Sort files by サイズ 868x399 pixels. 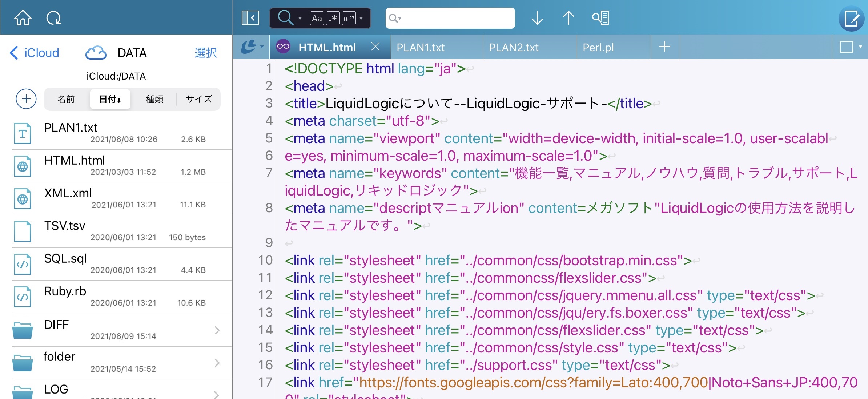pos(198,99)
